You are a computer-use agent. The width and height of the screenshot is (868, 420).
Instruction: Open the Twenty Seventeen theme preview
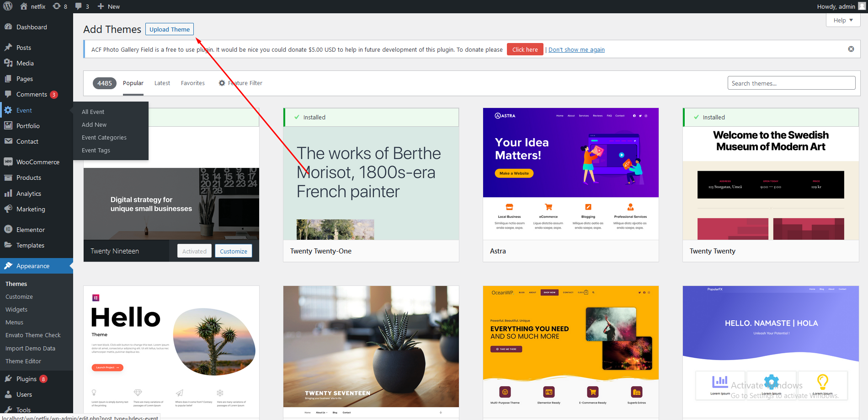pos(371,352)
